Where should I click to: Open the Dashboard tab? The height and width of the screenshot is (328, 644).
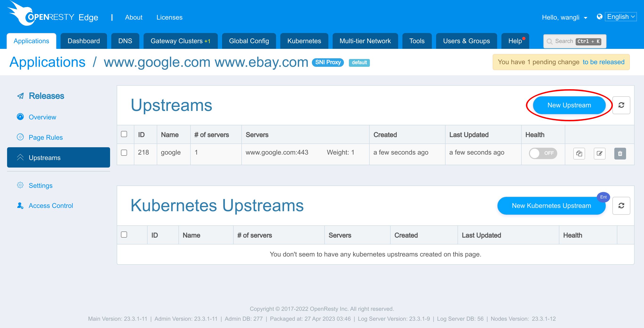(84, 41)
